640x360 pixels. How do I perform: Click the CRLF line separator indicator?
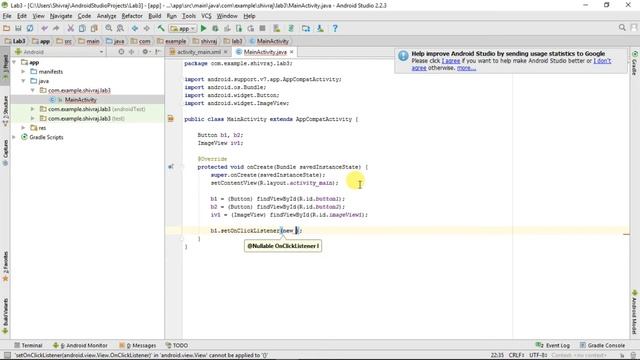517,355
